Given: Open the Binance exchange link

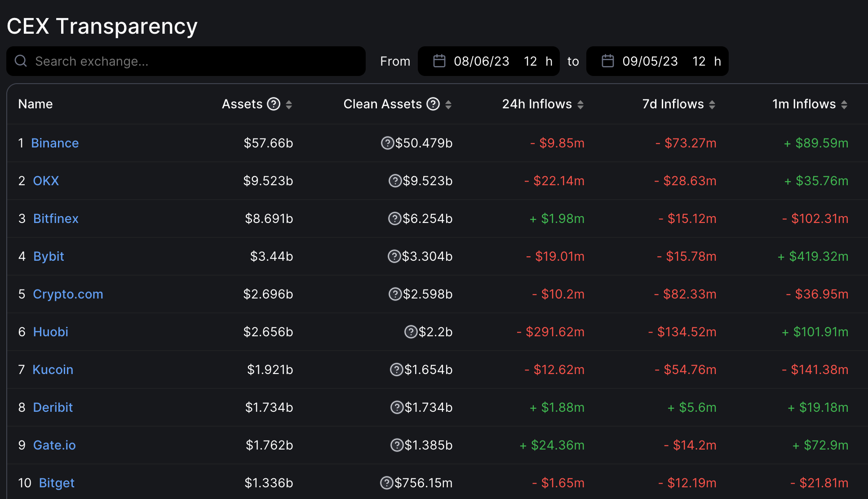Looking at the screenshot, I should coord(55,143).
